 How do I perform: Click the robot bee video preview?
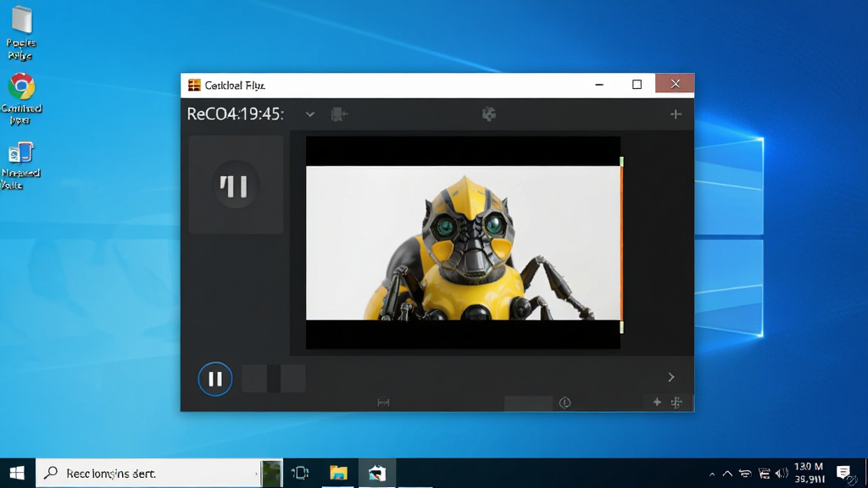point(463,243)
